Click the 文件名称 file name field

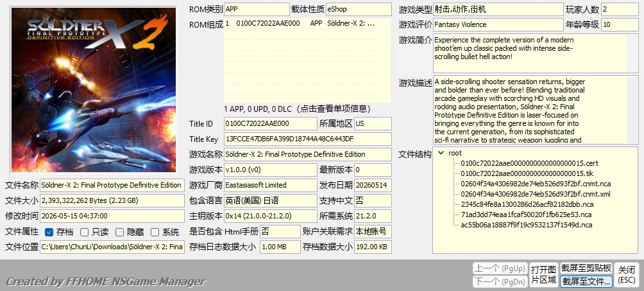(112, 185)
